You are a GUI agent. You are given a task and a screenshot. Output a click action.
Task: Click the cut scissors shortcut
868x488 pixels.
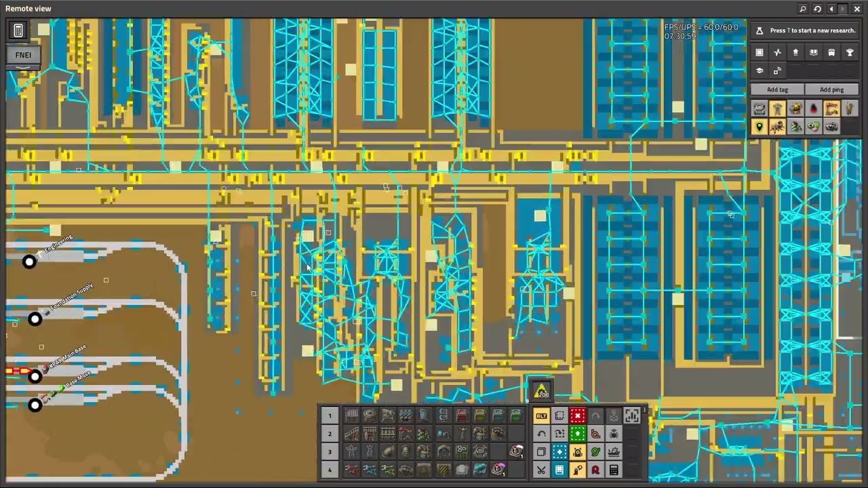pos(541,470)
